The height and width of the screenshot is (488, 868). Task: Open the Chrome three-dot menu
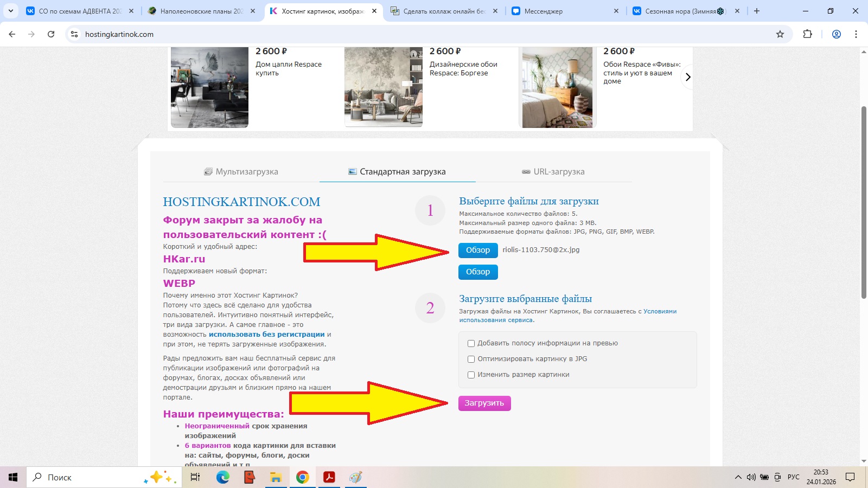pyautogui.click(x=856, y=34)
